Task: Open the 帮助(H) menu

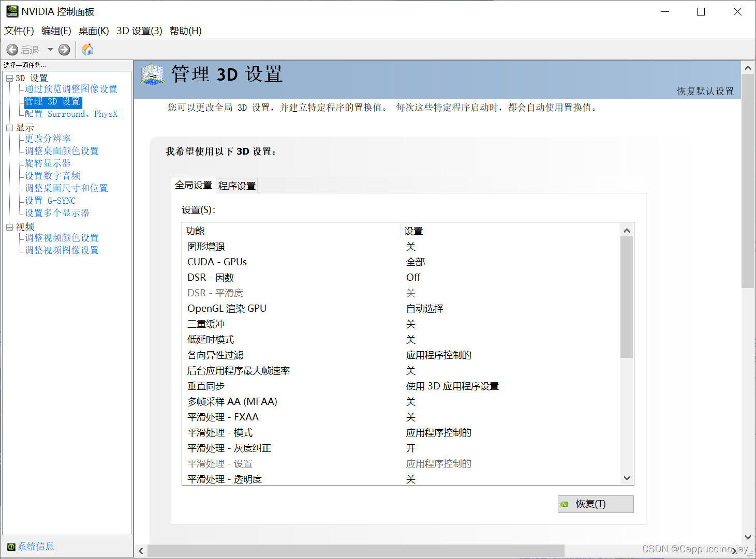Action: pyautogui.click(x=186, y=31)
